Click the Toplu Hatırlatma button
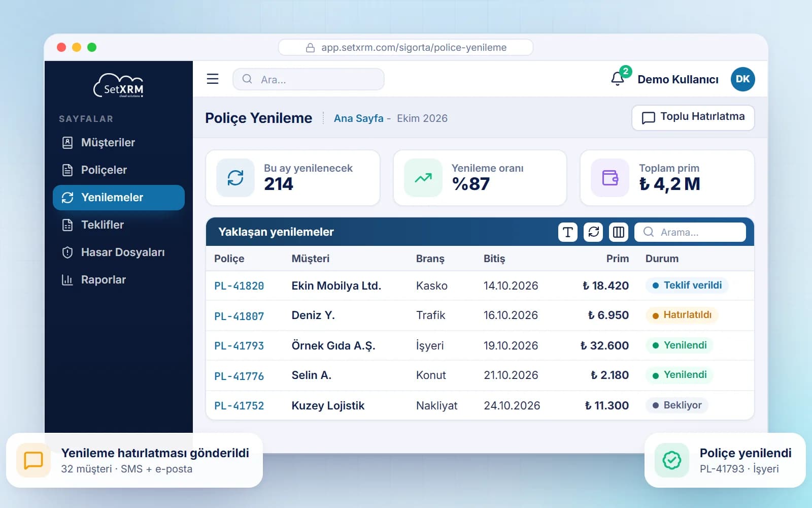 pyautogui.click(x=693, y=118)
